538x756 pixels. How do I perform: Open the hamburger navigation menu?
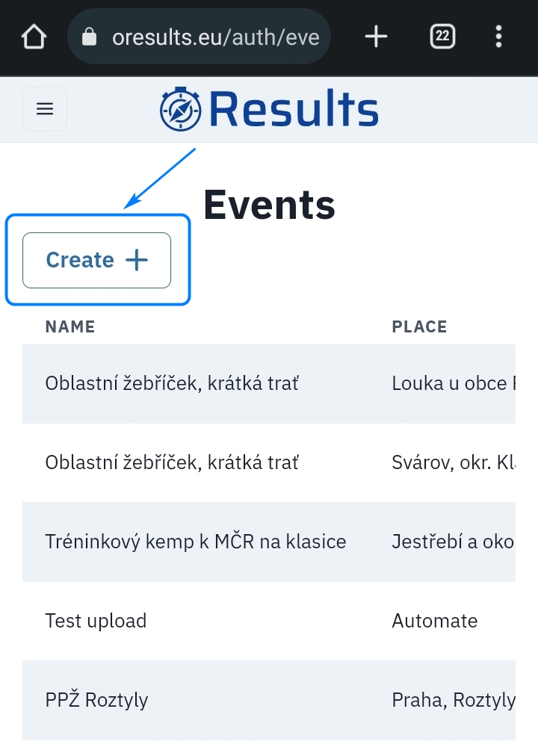(x=45, y=109)
